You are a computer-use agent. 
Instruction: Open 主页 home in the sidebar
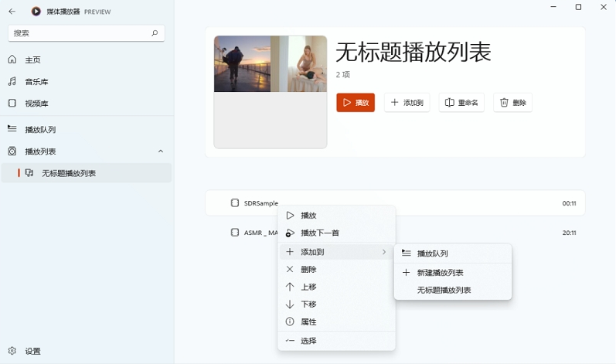click(87, 60)
